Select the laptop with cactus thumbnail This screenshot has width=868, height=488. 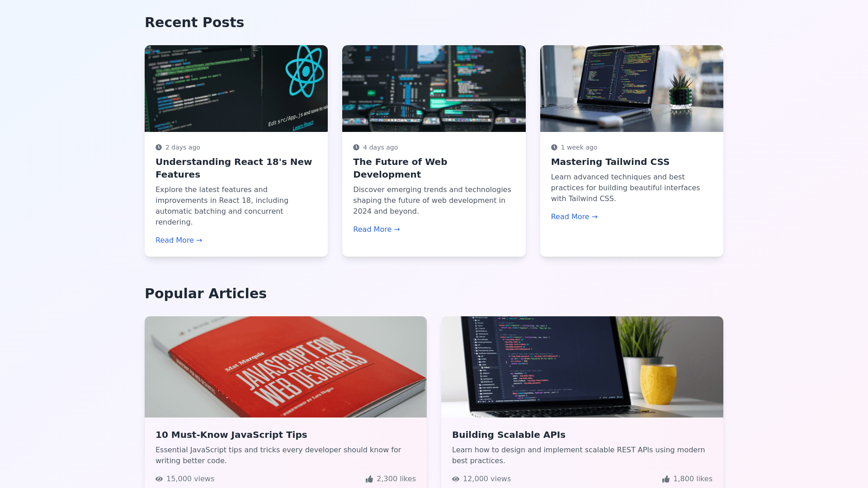632,89
